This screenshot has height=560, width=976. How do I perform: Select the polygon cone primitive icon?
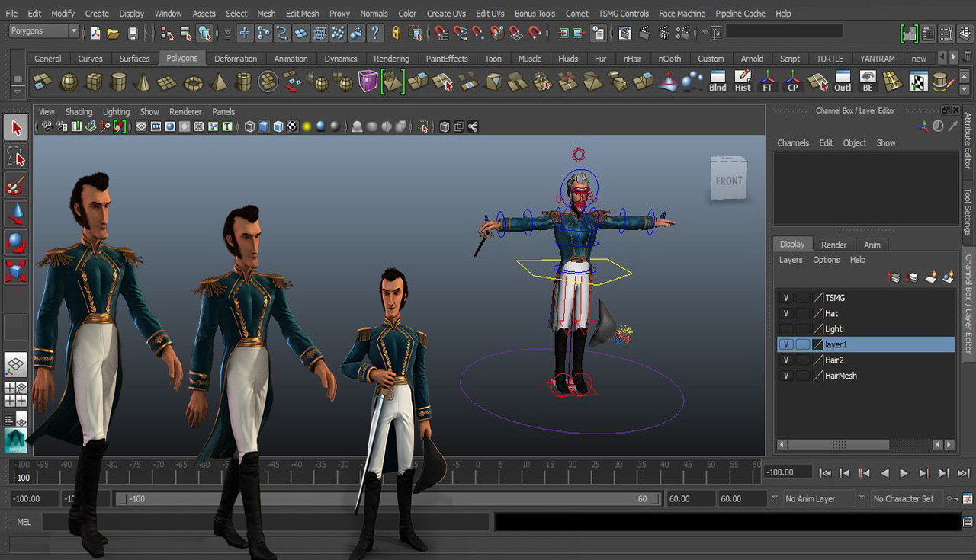coord(143,82)
